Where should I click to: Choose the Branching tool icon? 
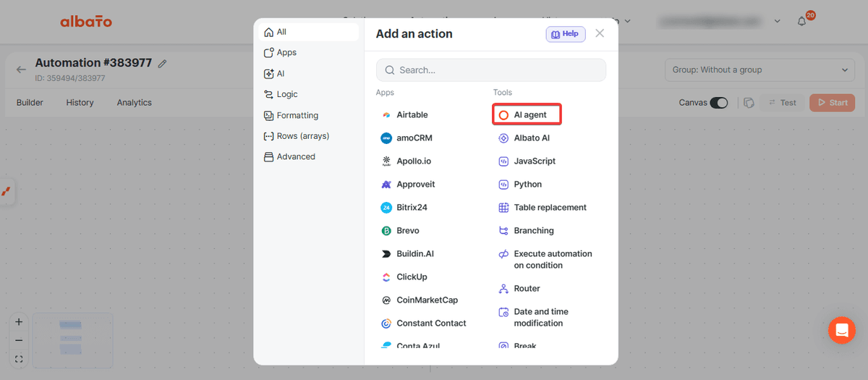click(x=503, y=231)
